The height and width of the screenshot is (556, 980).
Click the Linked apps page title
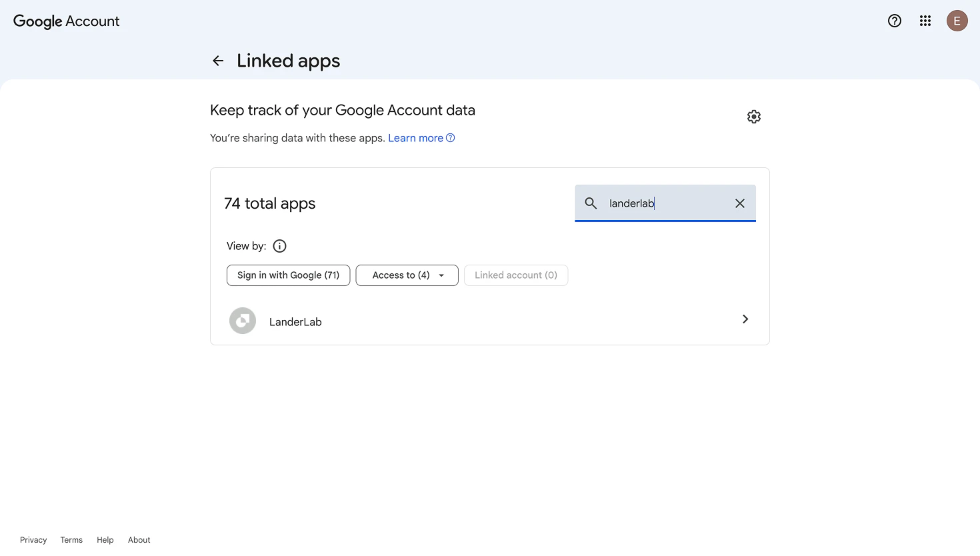[x=289, y=61]
